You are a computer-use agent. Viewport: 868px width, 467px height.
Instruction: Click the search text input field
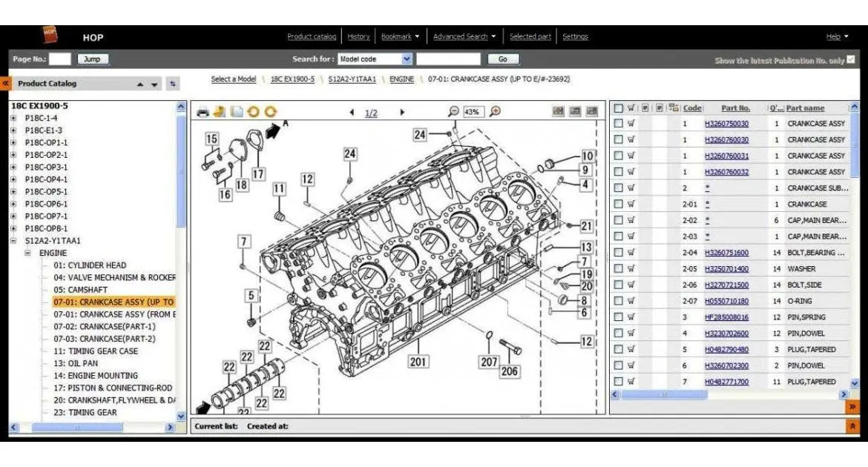(448, 59)
